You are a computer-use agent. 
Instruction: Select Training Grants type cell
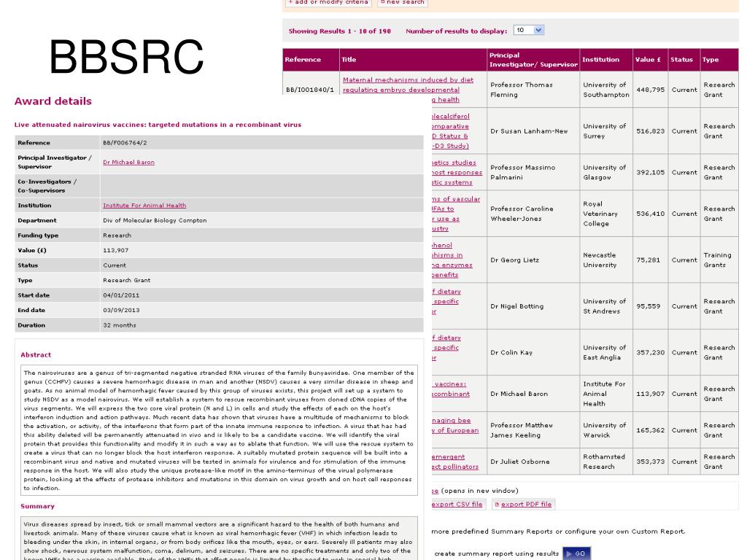(719, 260)
